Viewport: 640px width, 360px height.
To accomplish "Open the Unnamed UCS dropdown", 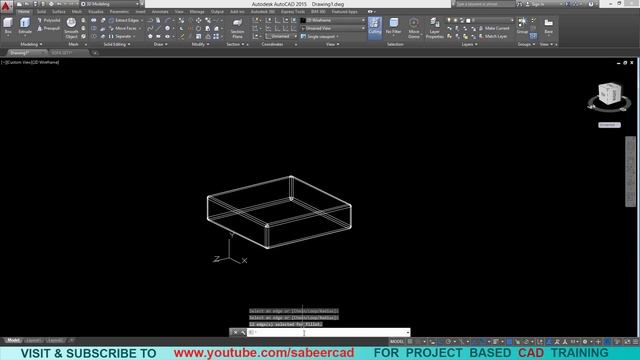I will [281, 36].
